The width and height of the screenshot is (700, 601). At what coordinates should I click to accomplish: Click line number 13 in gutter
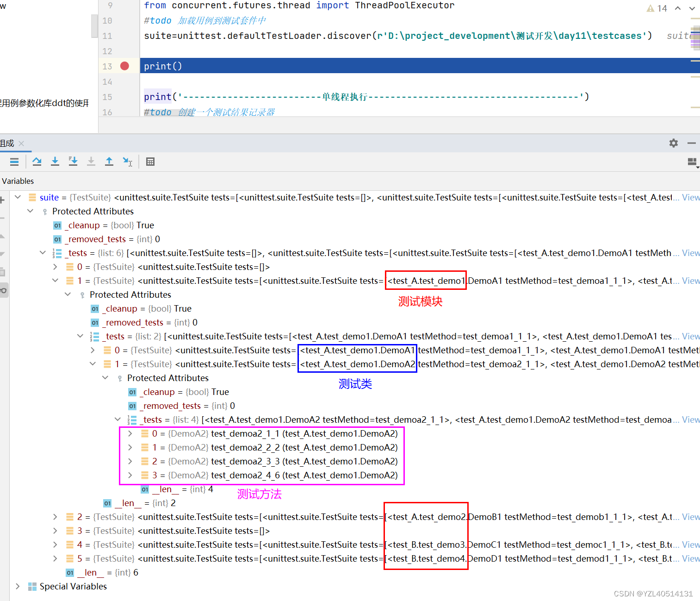[x=107, y=66]
